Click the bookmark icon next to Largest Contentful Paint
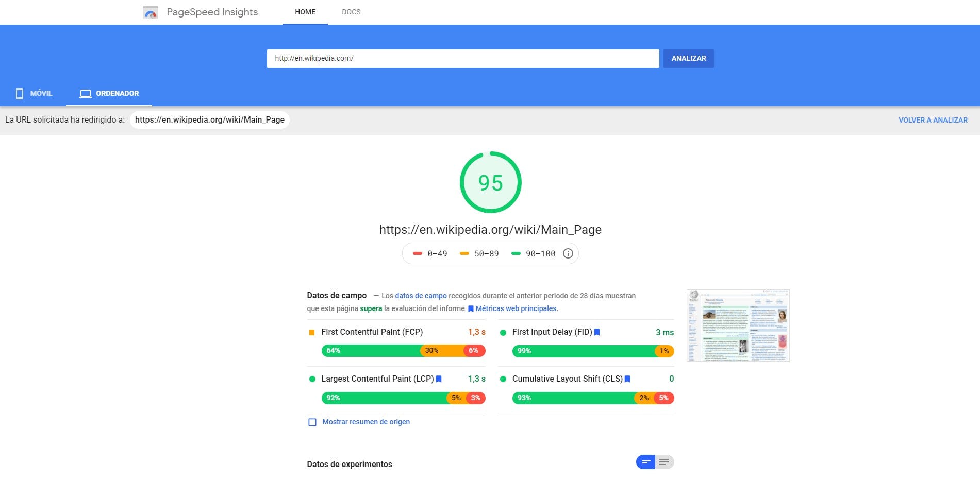 click(x=438, y=379)
